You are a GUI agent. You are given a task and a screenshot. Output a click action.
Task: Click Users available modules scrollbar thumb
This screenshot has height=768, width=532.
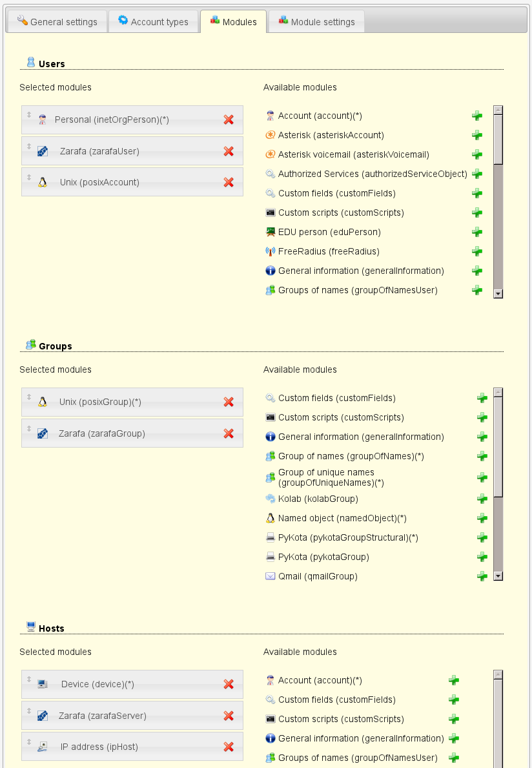[x=498, y=139]
